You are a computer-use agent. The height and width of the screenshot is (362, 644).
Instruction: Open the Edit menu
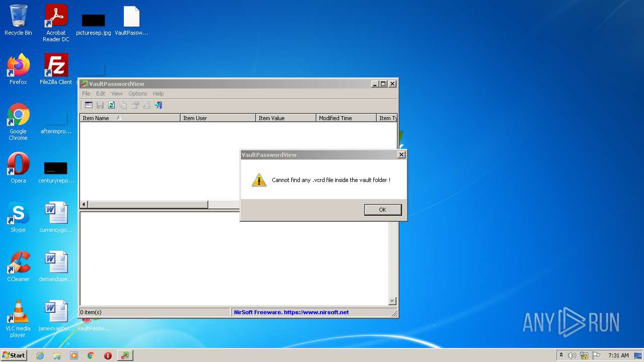click(101, 94)
